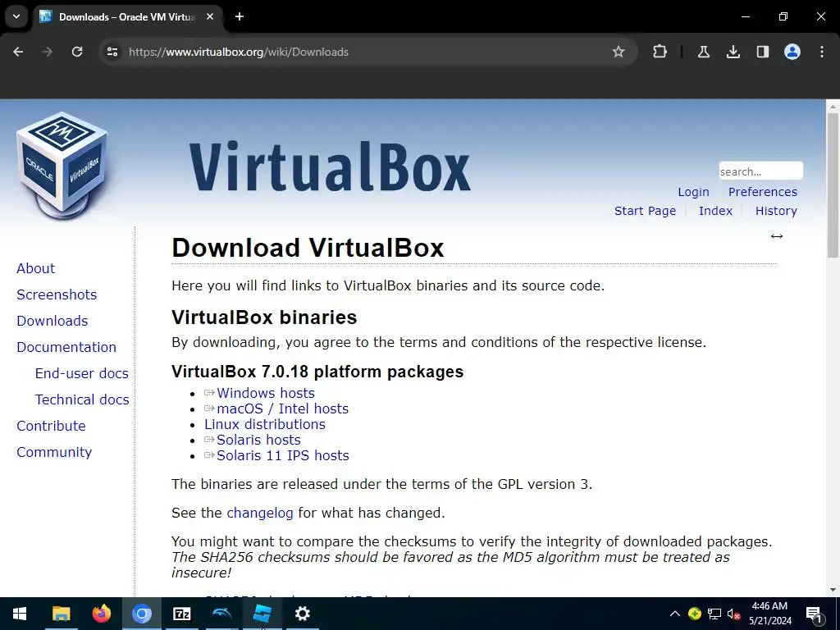Open About in the sidebar
The image size is (840, 630).
tap(36, 268)
